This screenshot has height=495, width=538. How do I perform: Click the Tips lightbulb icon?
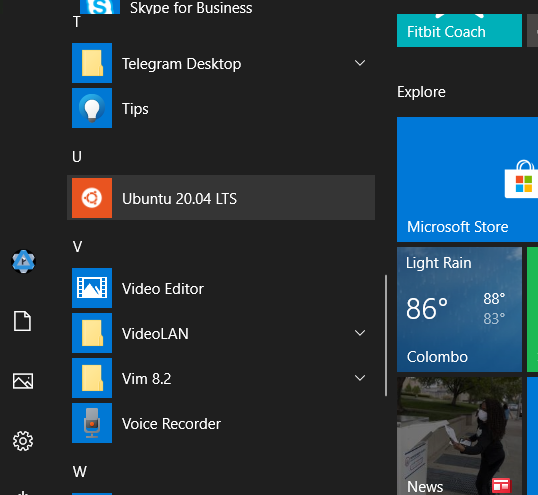click(x=92, y=108)
